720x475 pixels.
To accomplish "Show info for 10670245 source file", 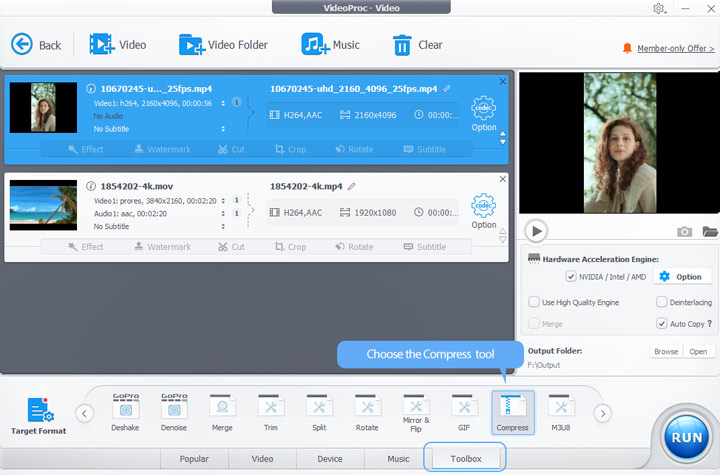I will 91,89.
